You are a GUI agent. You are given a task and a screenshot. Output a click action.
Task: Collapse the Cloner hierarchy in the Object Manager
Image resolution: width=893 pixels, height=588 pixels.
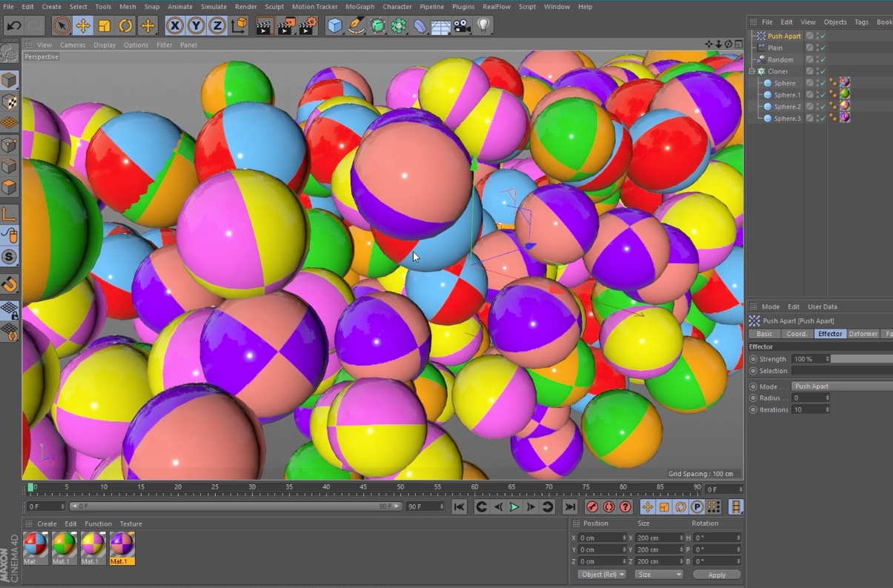point(751,71)
